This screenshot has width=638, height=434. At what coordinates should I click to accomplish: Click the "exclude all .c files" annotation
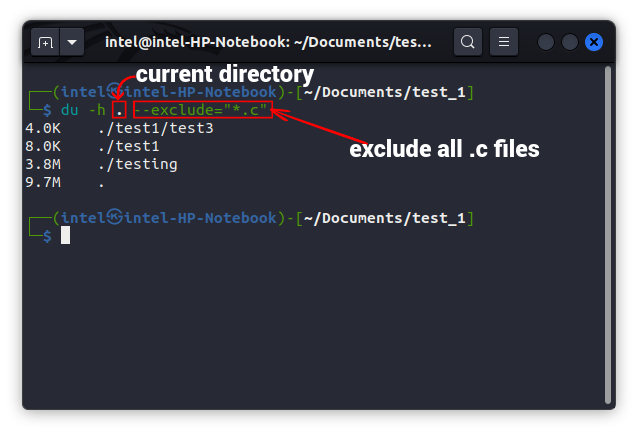tap(443, 150)
